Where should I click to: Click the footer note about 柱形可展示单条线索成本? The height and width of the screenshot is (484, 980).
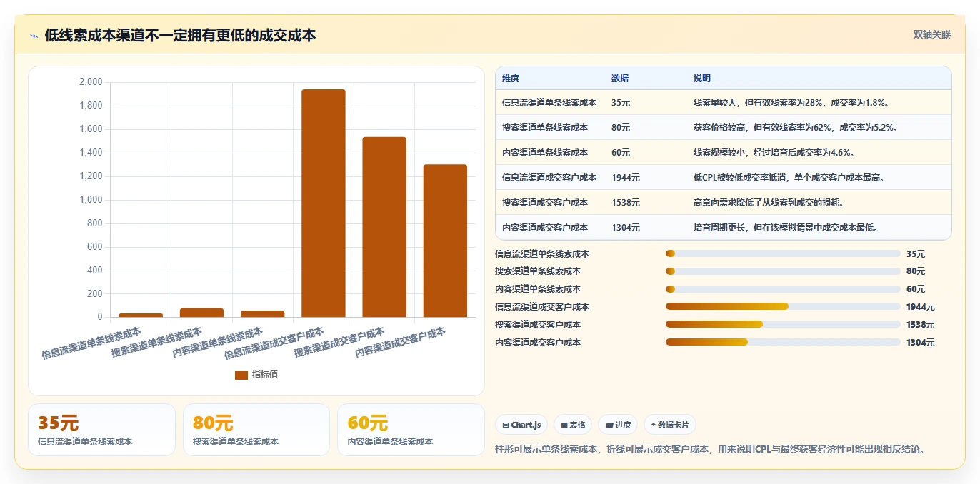pyautogui.click(x=711, y=449)
